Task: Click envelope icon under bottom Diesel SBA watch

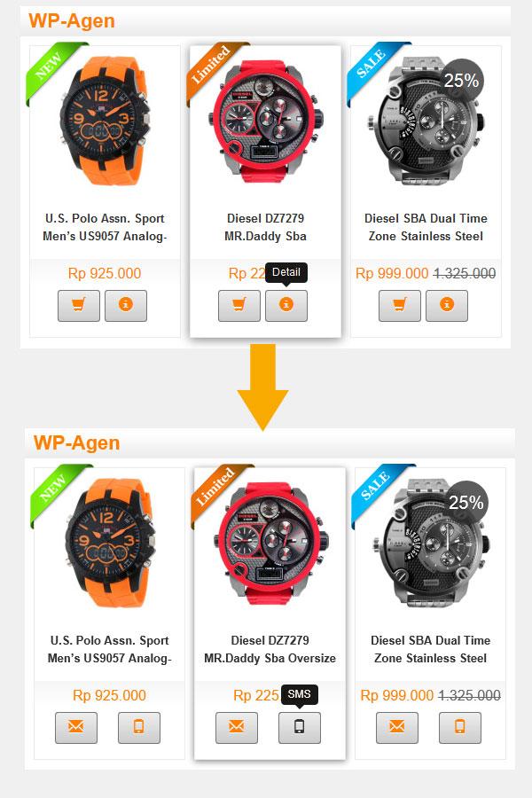Action: click(x=397, y=727)
